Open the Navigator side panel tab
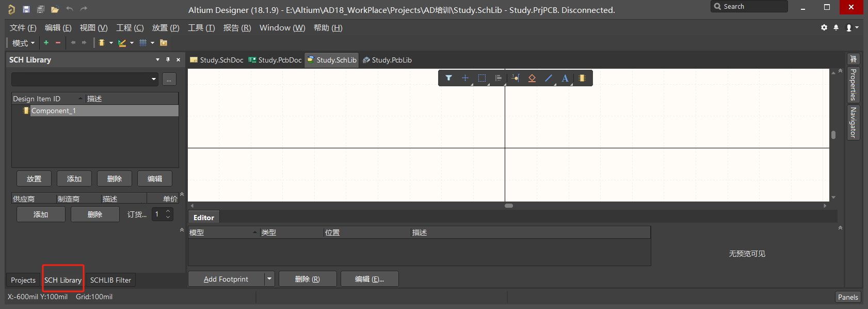Viewport: 868px width, 309px height. click(x=853, y=122)
